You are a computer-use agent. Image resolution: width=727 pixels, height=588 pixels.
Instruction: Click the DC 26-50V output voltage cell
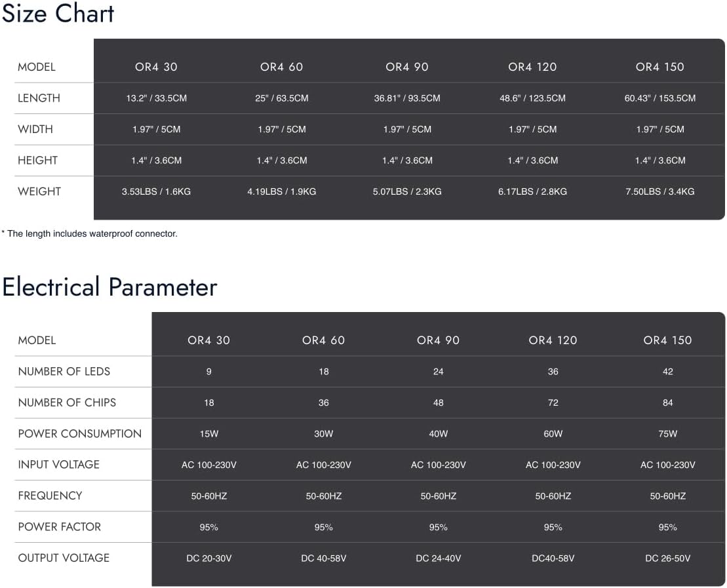point(667,559)
